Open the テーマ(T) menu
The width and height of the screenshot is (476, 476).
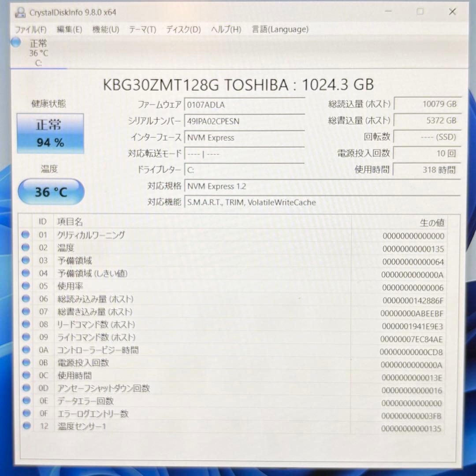[x=142, y=30]
